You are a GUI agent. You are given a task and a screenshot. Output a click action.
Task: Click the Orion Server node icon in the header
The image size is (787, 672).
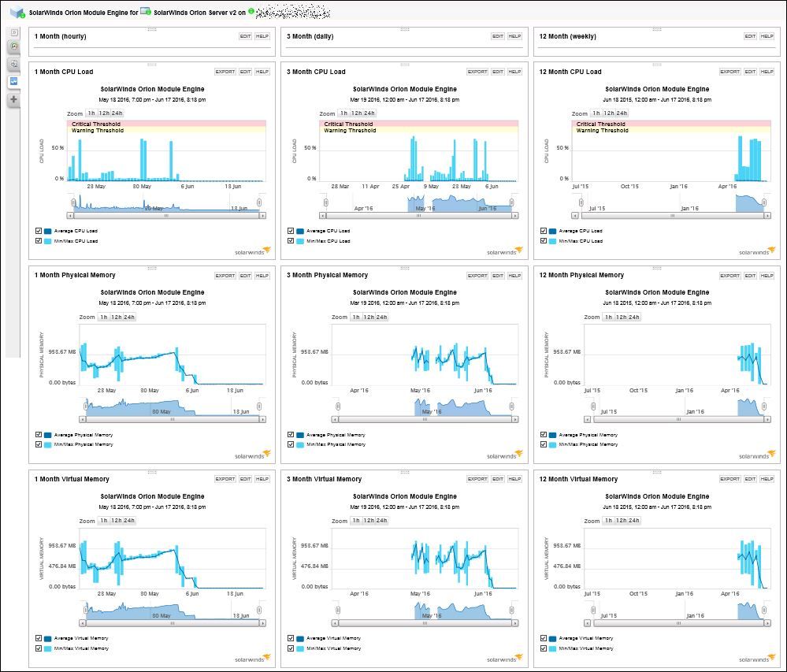(146, 11)
